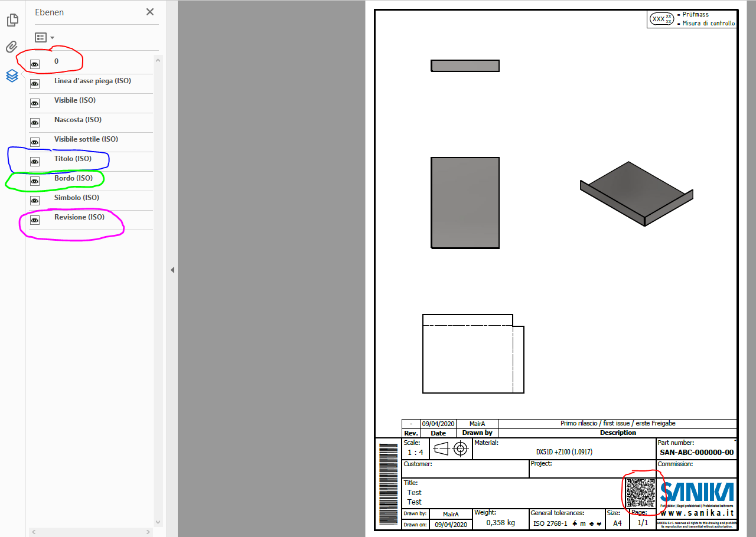Image resolution: width=756 pixels, height=537 pixels.
Task: Hide the Bordo (ISO) layer
Action: point(36,181)
